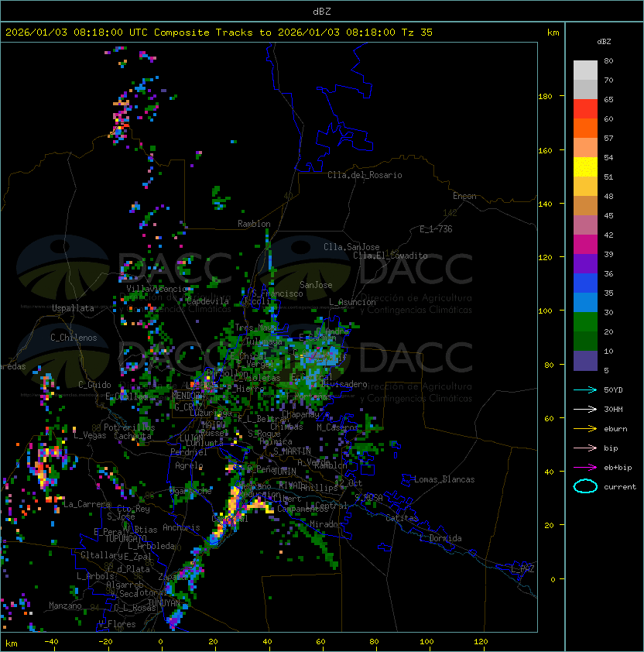This screenshot has height=652, width=644.
Task: Pick the bottom indigo swatch in dBZ scale
Action: tap(585, 361)
